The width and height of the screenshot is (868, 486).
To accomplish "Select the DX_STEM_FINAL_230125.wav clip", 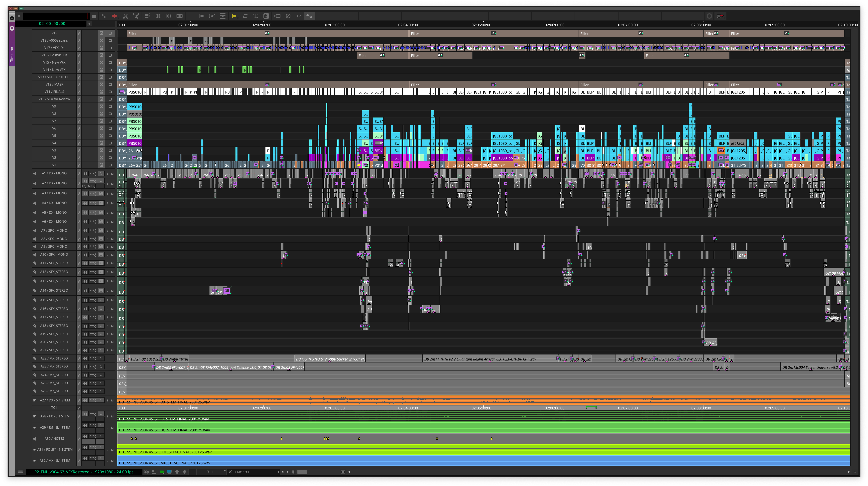I will coord(483,400).
